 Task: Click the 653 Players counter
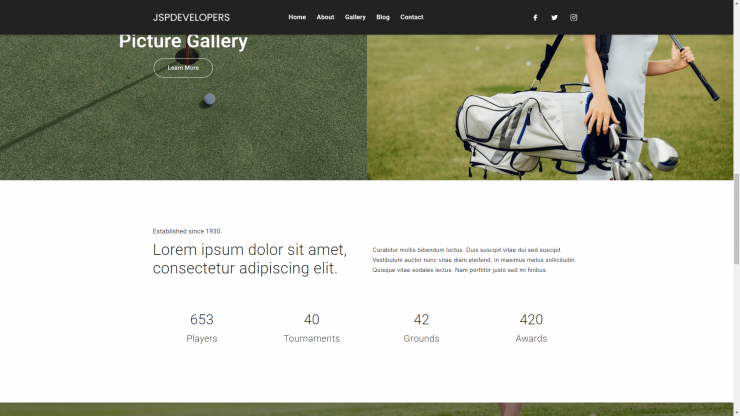202,327
